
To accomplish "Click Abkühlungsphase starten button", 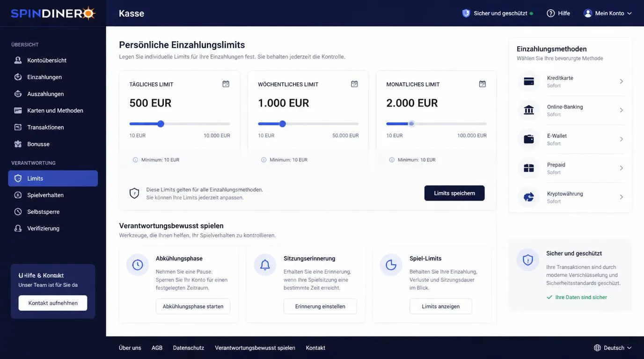I will 193,307.
